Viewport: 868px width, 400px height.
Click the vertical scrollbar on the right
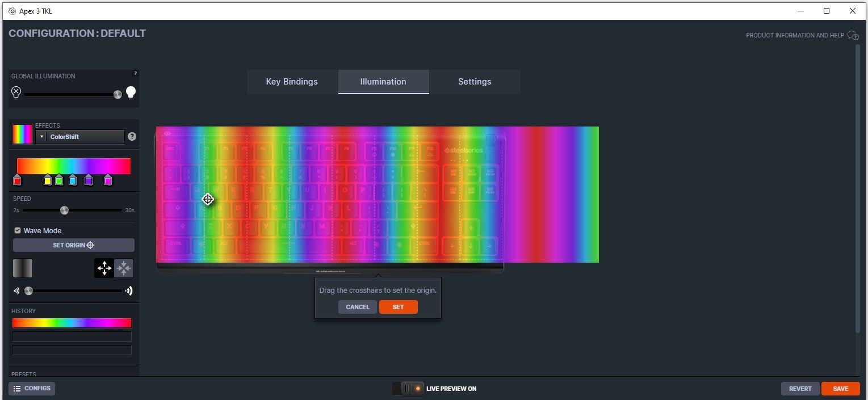coord(858,189)
